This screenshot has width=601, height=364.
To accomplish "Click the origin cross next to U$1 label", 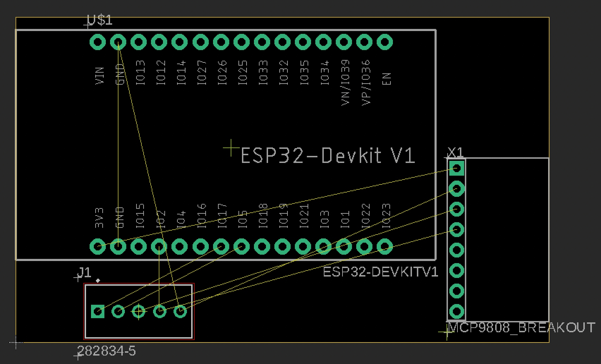I will click(87, 25).
